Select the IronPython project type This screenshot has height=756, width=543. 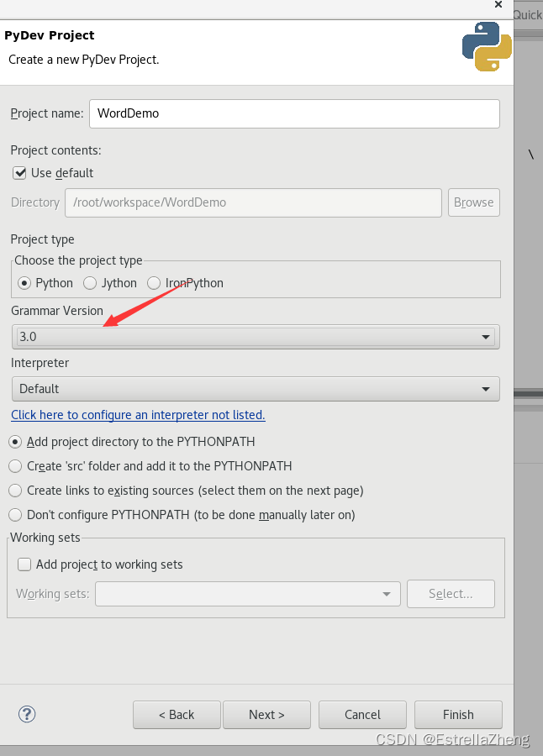pyautogui.click(x=154, y=283)
